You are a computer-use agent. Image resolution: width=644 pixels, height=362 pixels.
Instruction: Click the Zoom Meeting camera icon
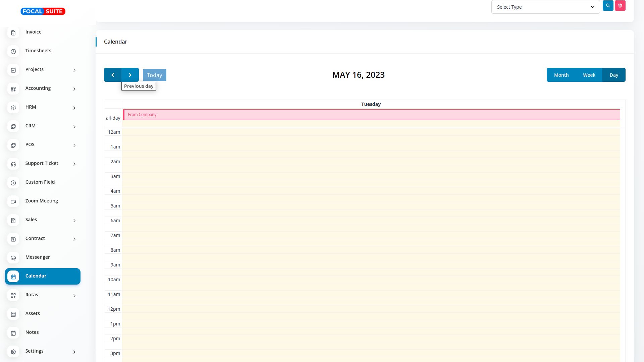point(13,201)
